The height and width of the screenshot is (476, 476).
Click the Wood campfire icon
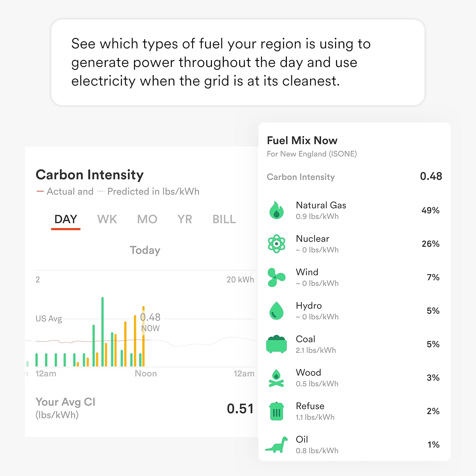tap(276, 378)
